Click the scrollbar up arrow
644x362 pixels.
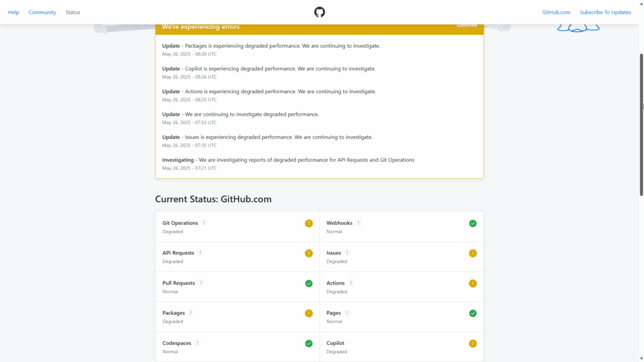[x=641, y=3]
